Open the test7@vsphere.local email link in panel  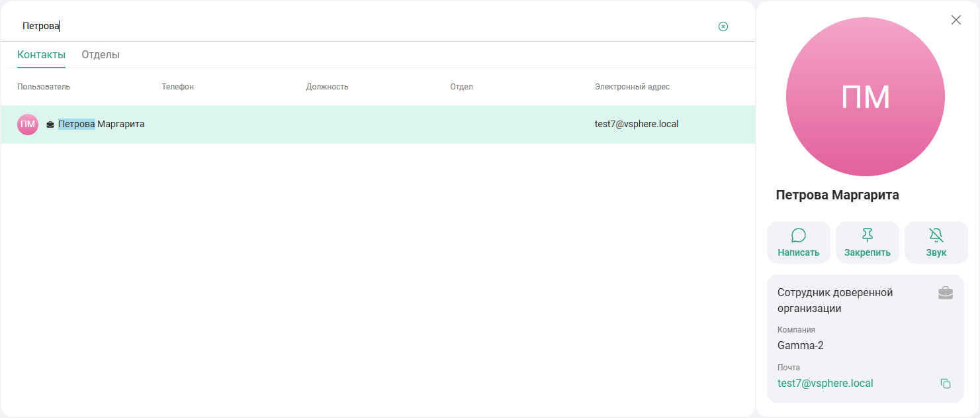[825, 383]
